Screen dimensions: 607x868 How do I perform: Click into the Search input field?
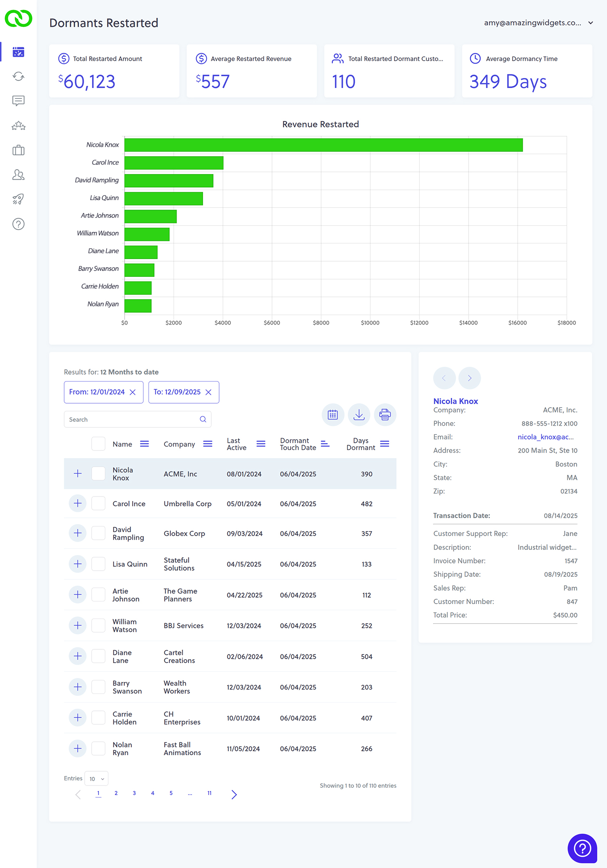point(132,420)
